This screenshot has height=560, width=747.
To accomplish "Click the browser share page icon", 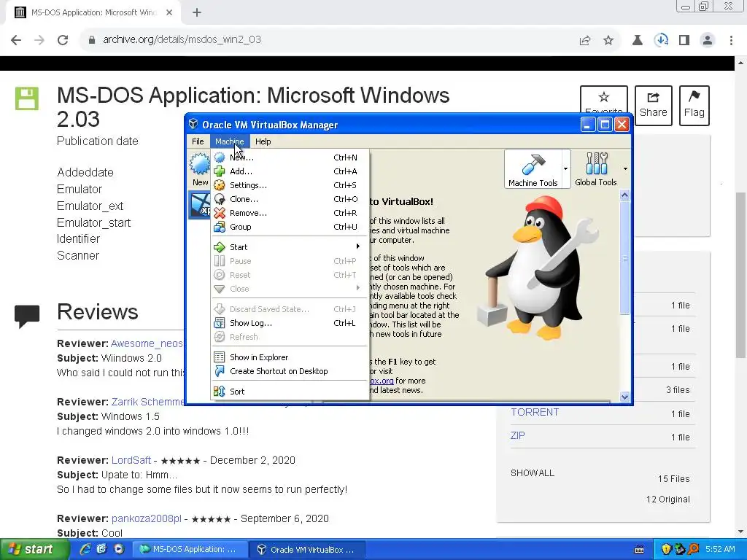I will tap(585, 40).
